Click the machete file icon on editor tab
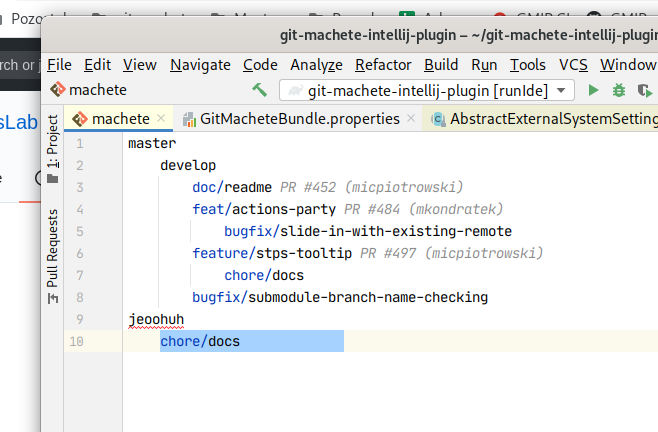This screenshot has width=658, height=432. click(x=80, y=119)
